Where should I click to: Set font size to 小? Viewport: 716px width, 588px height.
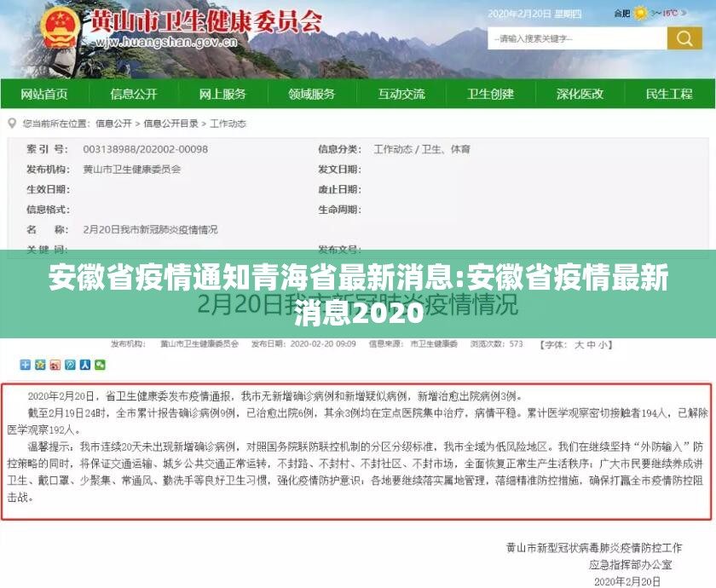[603, 344]
